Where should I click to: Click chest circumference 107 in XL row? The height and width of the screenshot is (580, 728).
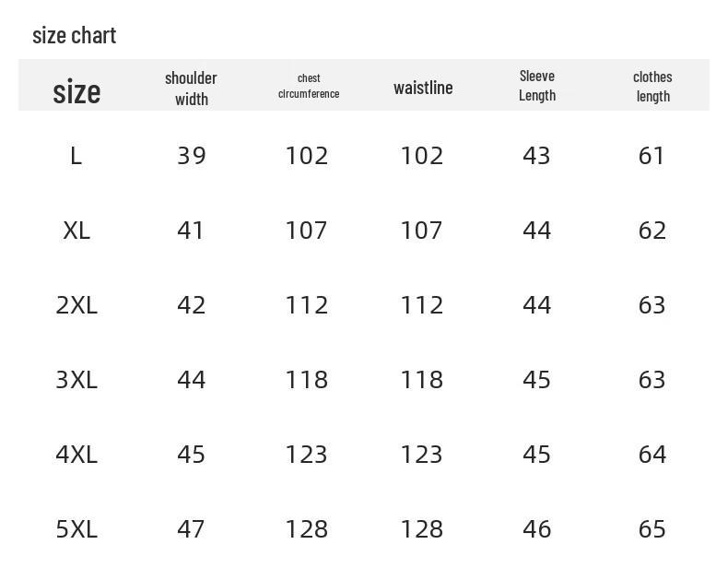coord(307,231)
